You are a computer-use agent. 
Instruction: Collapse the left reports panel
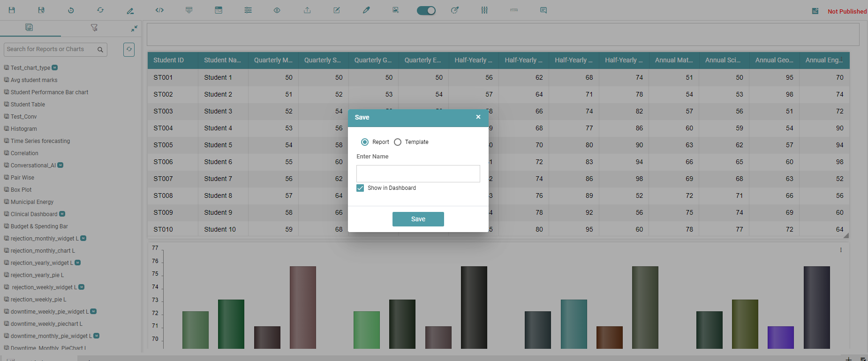(x=134, y=29)
